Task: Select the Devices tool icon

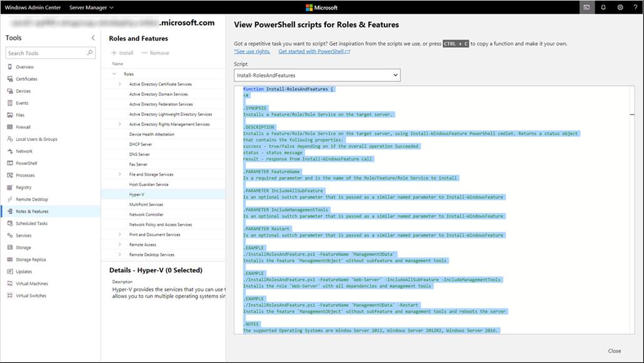Action: pyautogui.click(x=10, y=91)
